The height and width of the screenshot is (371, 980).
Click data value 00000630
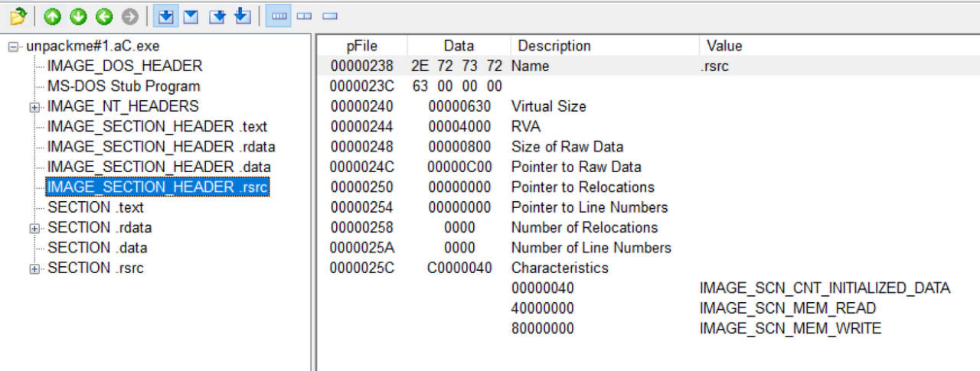459,106
